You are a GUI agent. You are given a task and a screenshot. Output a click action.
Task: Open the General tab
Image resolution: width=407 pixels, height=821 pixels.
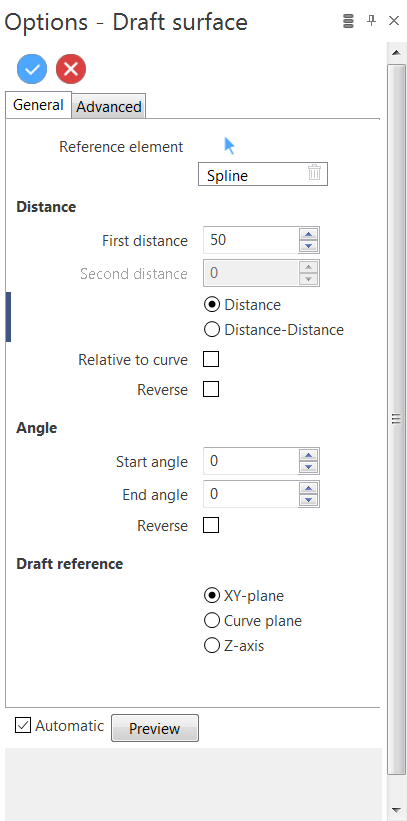tap(38, 105)
